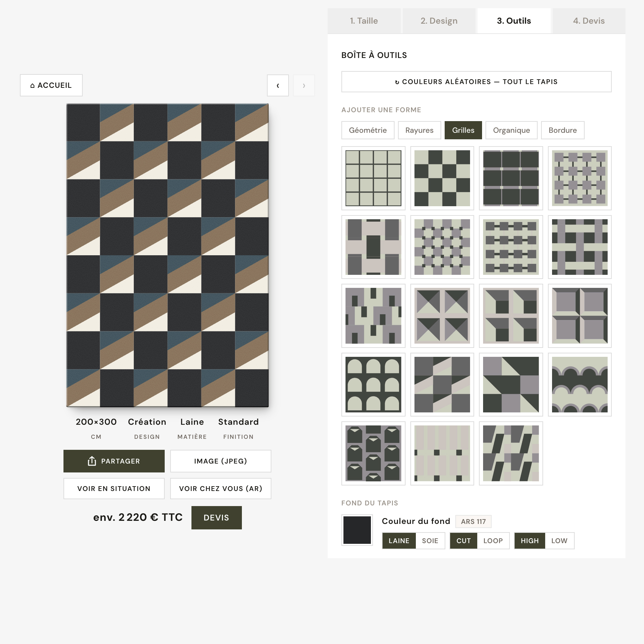
Task: Open the 1. Taille tab
Action: (364, 21)
